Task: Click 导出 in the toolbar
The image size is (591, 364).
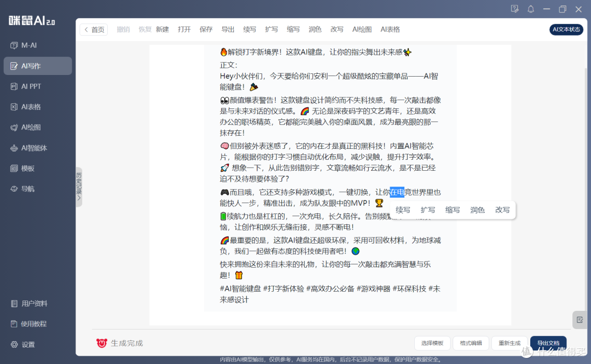Action: [x=228, y=30]
